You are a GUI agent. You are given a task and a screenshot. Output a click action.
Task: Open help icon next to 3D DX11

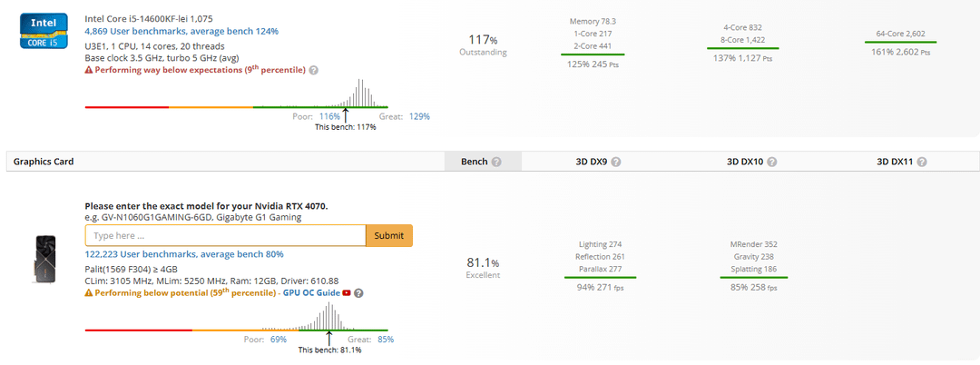tap(922, 162)
